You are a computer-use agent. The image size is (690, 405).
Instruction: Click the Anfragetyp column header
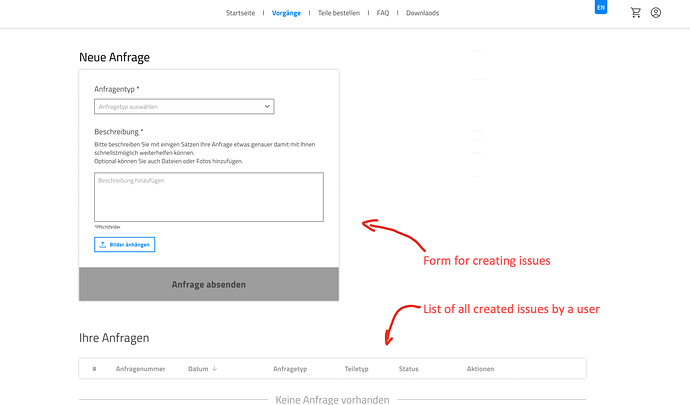tap(290, 369)
